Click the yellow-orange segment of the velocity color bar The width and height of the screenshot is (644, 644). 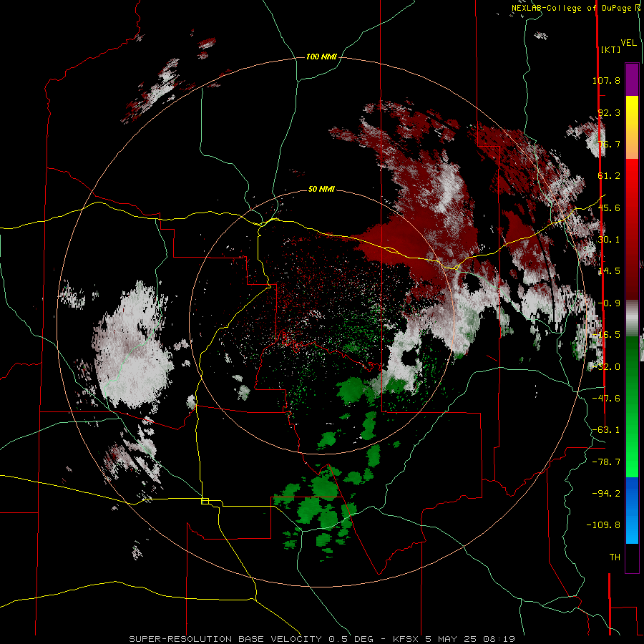(x=632, y=127)
